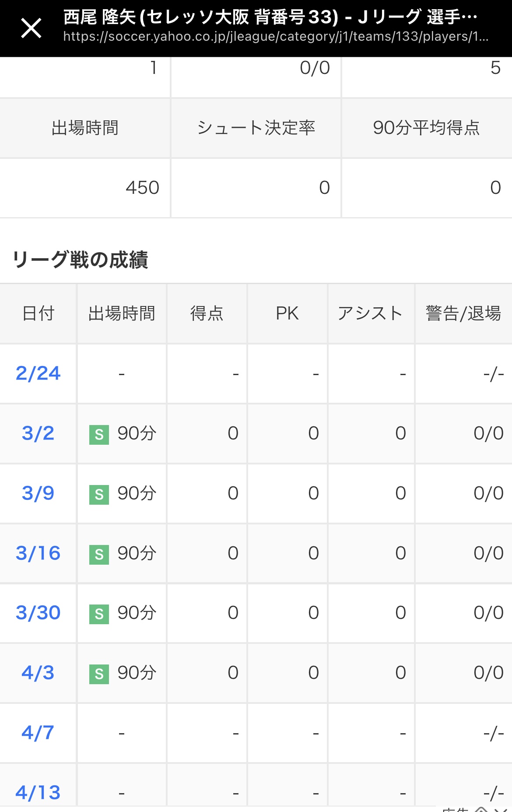Click the green S starter icon for 3/2
The width and height of the screenshot is (512, 812).
click(99, 435)
